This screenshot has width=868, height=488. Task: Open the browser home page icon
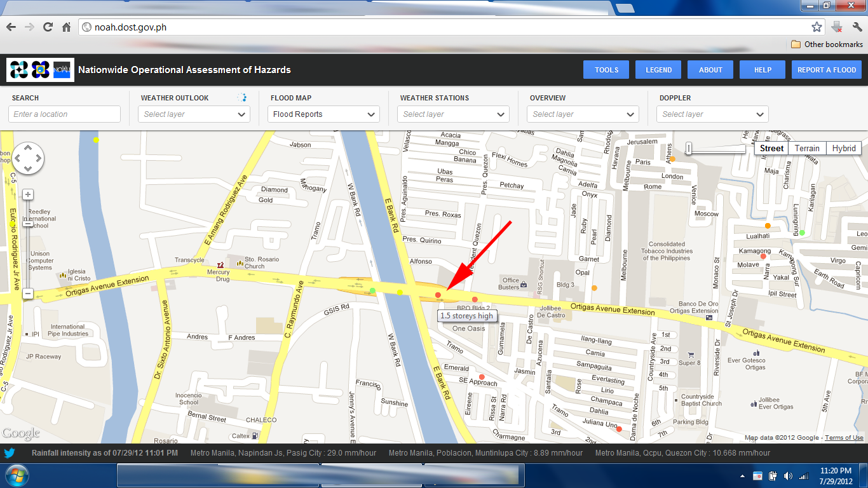point(66,27)
